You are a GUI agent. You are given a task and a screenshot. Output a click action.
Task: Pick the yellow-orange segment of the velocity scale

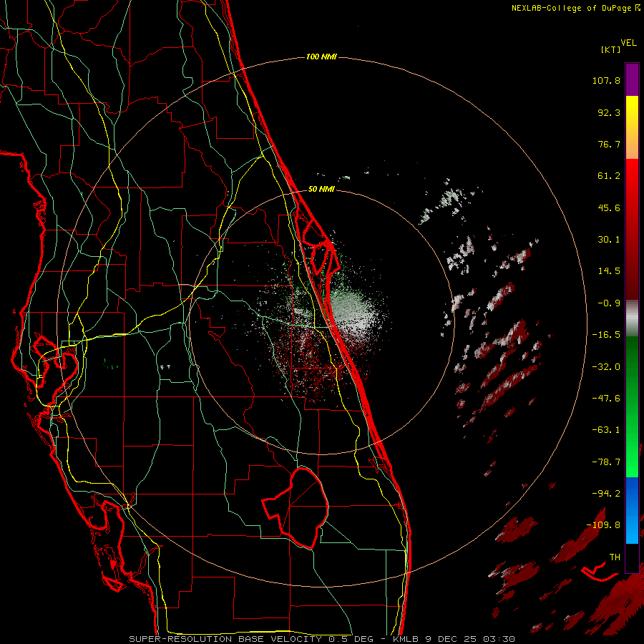[632, 127]
